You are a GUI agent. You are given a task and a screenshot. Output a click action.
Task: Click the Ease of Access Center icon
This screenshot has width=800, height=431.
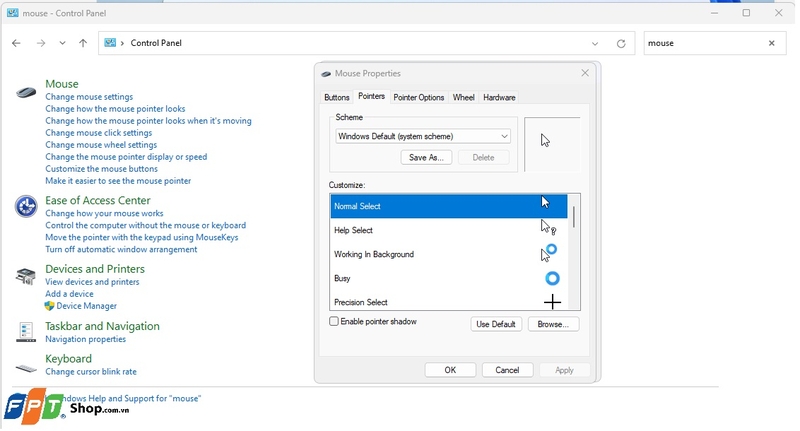[x=27, y=207]
